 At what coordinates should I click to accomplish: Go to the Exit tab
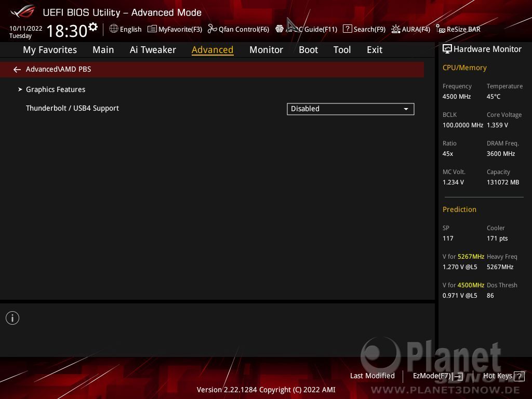click(x=375, y=50)
